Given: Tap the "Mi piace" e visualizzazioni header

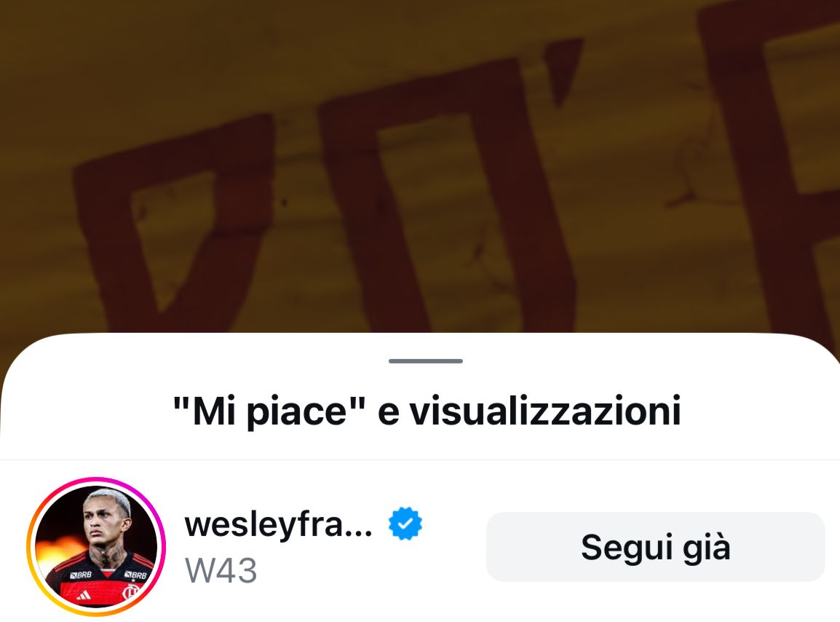Looking at the screenshot, I should point(427,412).
